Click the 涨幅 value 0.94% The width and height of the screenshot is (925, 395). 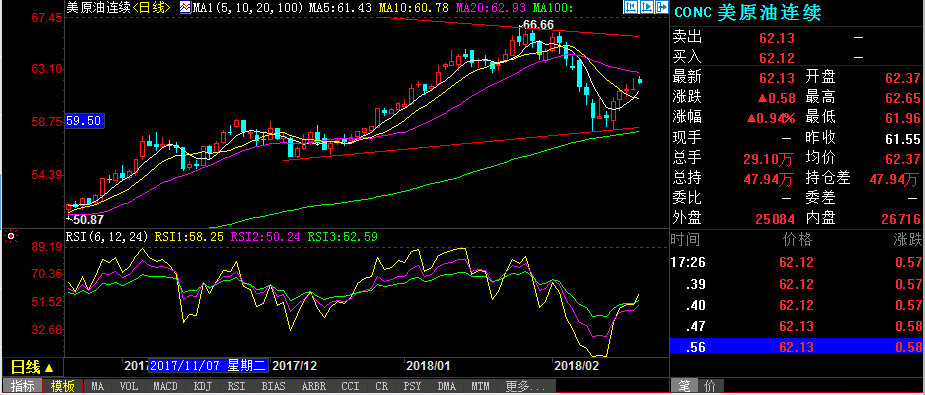[x=770, y=118]
